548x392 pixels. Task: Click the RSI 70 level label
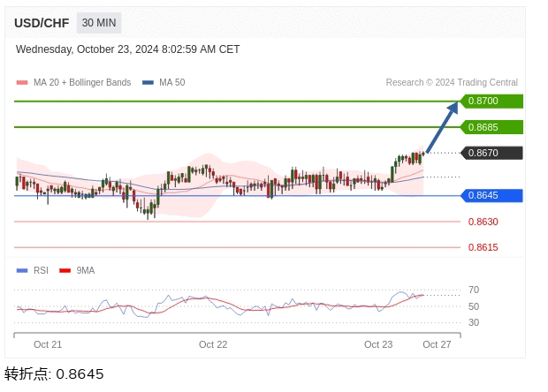pyautogui.click(x=474, y=290)
